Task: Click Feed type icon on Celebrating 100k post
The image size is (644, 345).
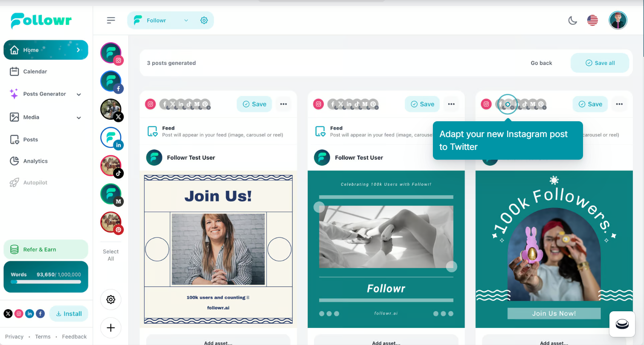Action: 320,132
